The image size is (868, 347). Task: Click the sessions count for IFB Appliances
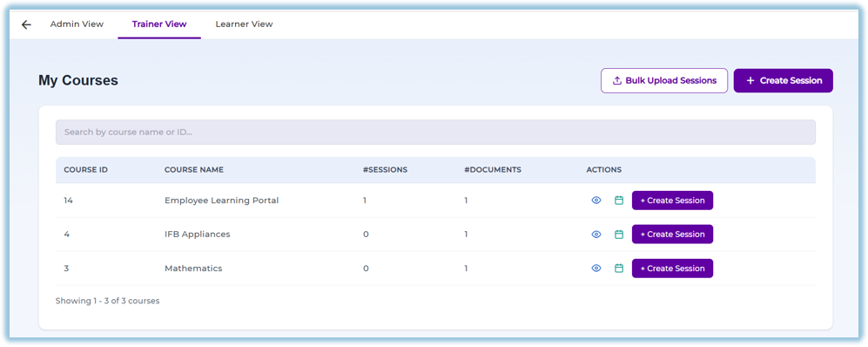tap(366, 235)
